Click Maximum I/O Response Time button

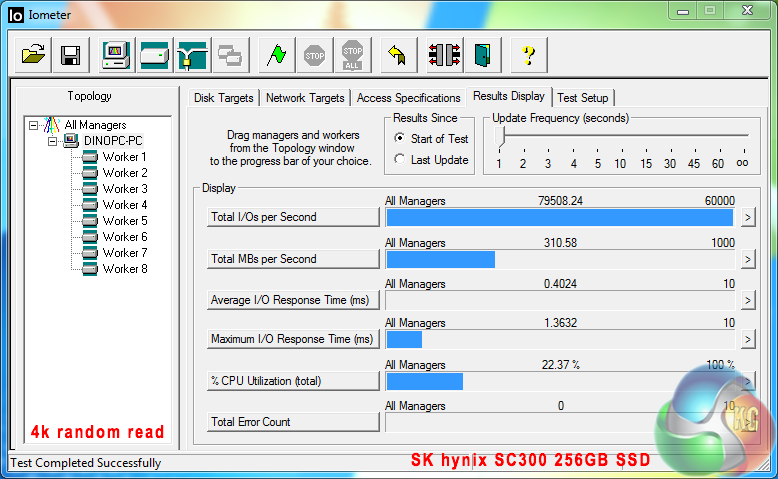293,339
